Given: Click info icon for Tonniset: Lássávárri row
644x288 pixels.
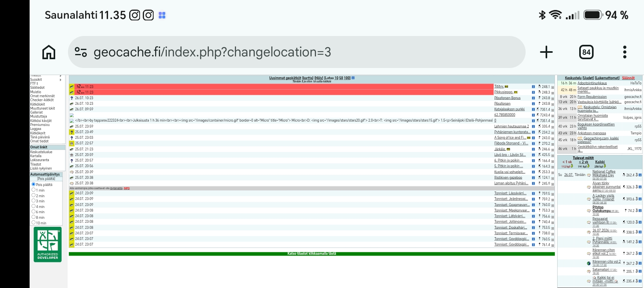Looking at the screenshot, I should click(x=533, y=193).
